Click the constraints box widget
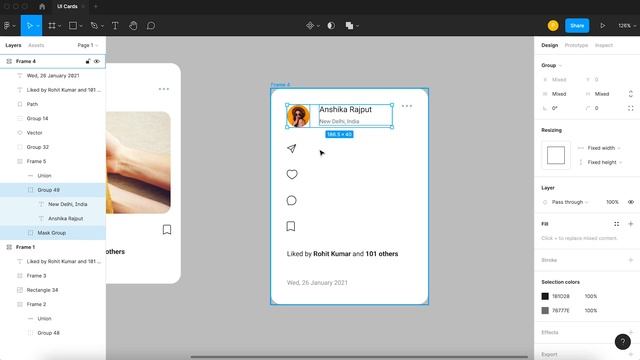This screenshot has height=360, width=640. click(556, 155)
